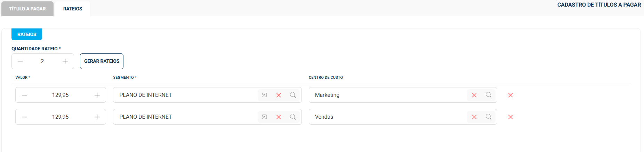Click the Vendas cost center field
Screen dimensions: 644x152
[386, 117]
